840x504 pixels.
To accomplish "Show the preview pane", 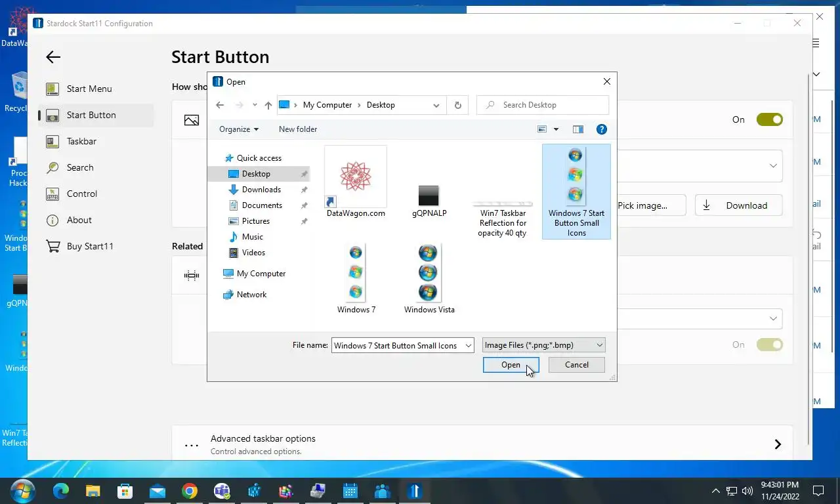I will point(578,129).
